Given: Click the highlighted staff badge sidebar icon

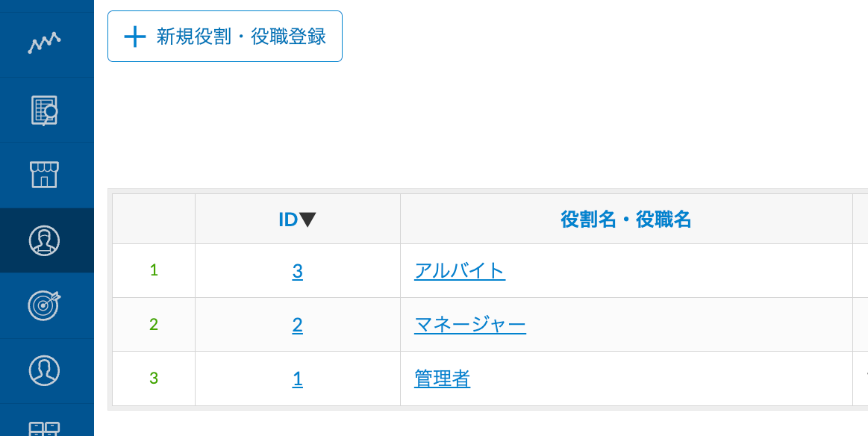Looking at the screenshot, I should [44, 240].
